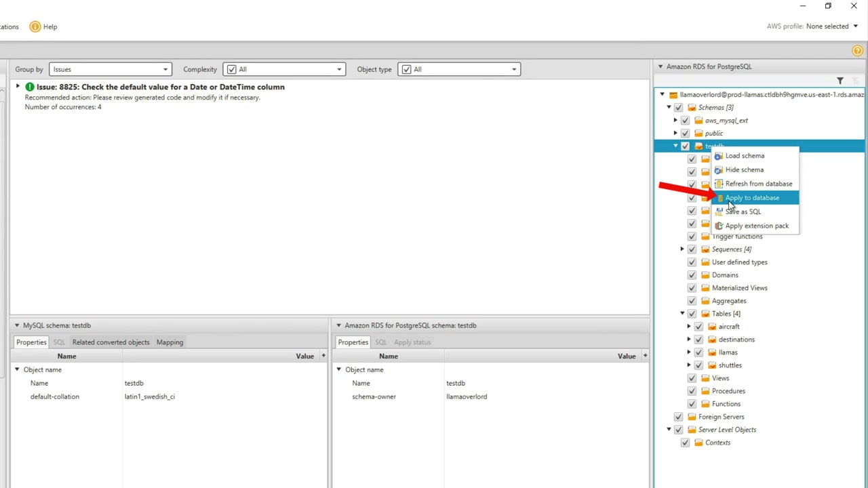Expand the destinations table node

coord(689,340)
